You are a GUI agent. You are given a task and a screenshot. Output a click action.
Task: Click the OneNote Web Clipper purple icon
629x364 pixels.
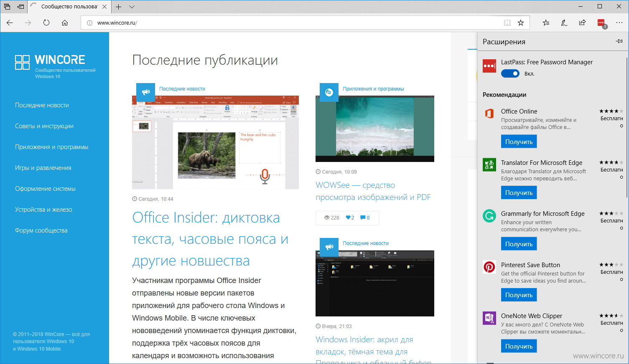pyautogui.click(x=489, y=318)
